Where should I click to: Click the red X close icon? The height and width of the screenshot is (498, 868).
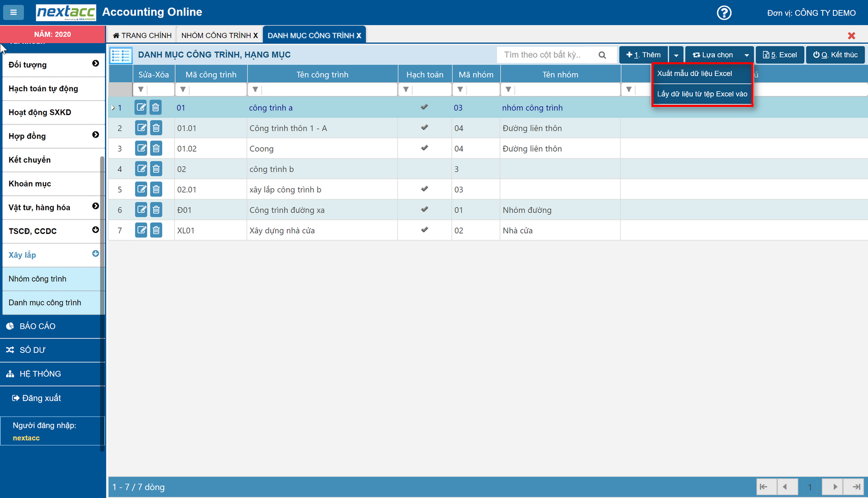point(851,36)
